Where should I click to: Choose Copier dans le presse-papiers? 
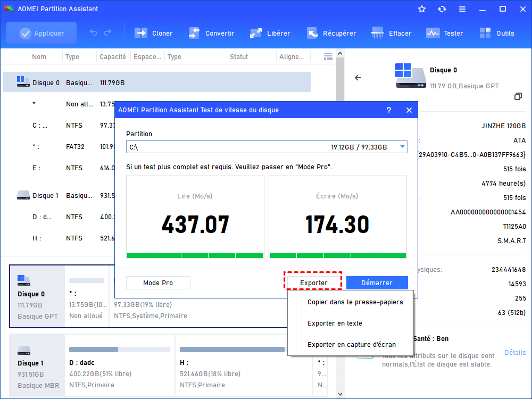[355, 302]
